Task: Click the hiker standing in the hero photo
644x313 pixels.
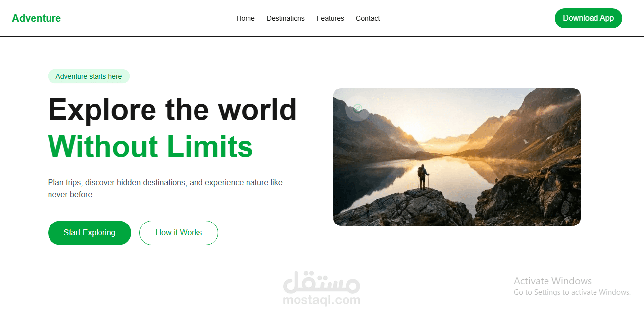Action: (423, 178)
